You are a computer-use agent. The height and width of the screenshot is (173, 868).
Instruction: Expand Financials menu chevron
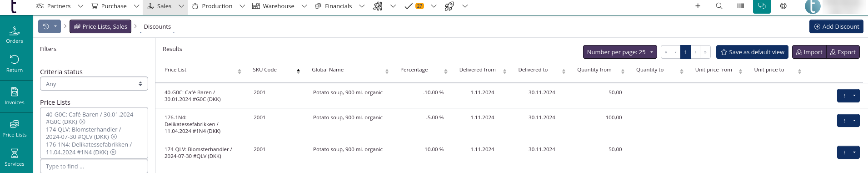coord(362,6)
